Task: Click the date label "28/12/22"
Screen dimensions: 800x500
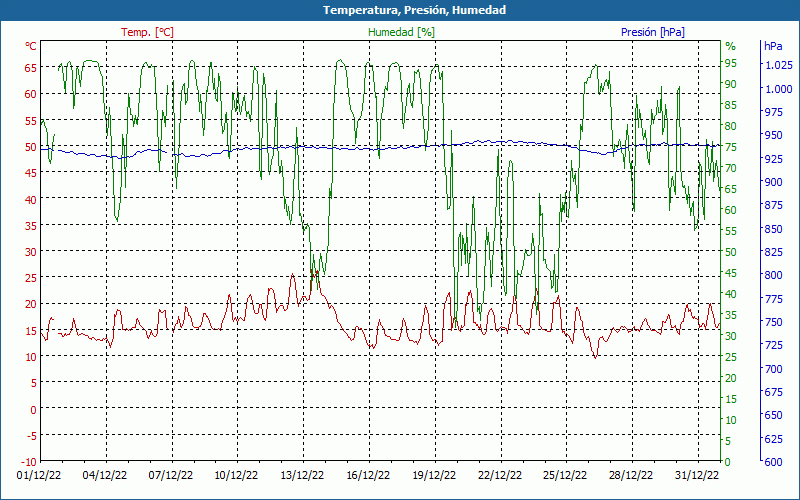Action: coord(631,476)
